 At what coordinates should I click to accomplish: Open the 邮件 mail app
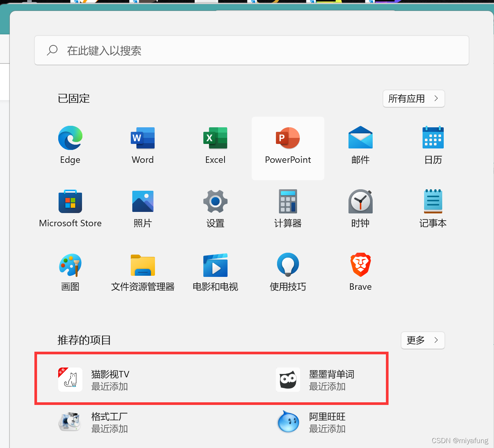(x=361, y=137)
